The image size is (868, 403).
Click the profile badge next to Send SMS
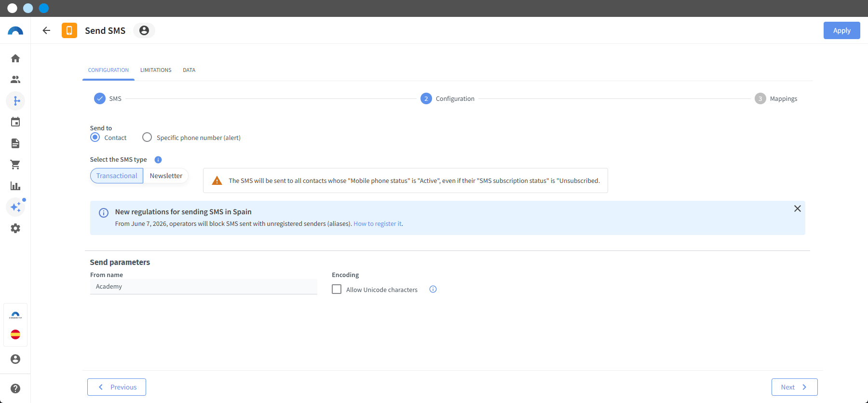click(x=144, y=30)
